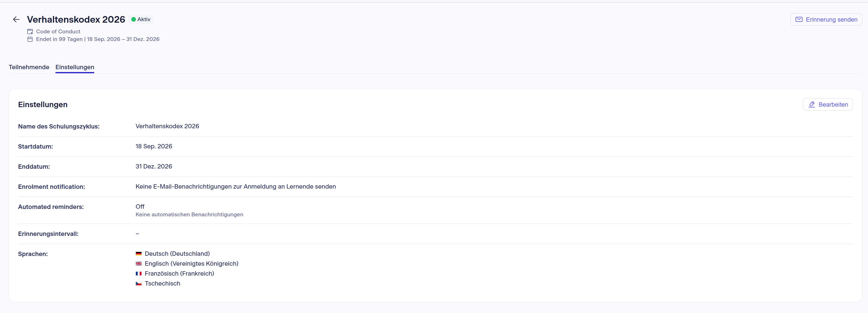Click the Code of Conduct course icon

(30, 32)
